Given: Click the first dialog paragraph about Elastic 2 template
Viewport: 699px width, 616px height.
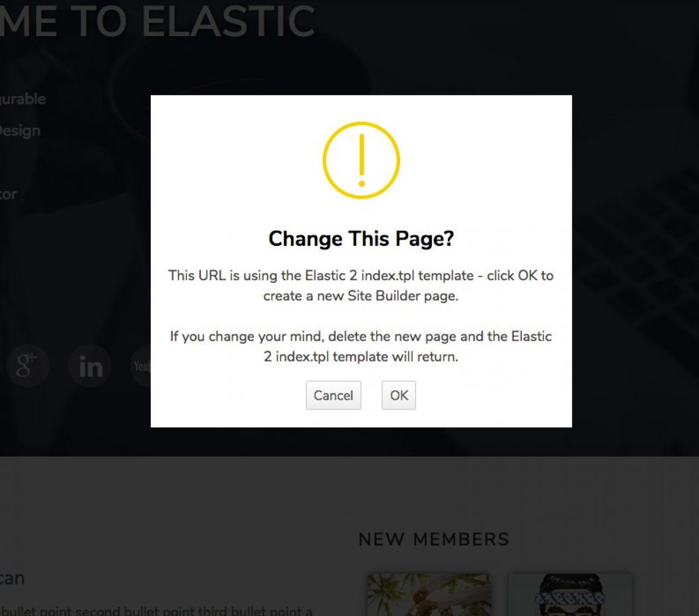Looking at the screenshot, I should click(x=361, y=286).
